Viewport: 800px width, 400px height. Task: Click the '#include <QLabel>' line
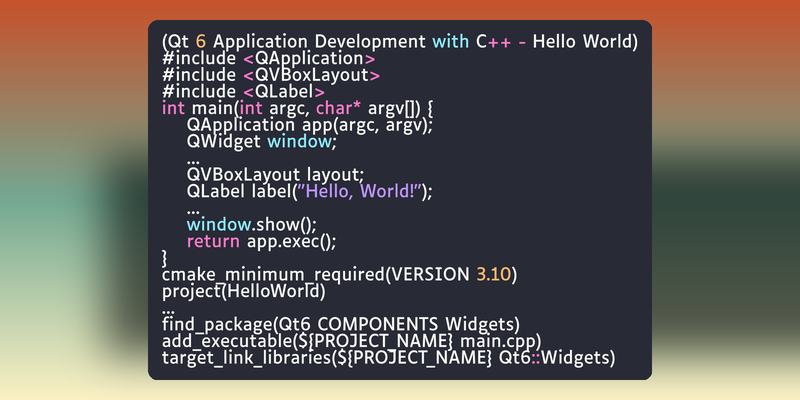243,92
